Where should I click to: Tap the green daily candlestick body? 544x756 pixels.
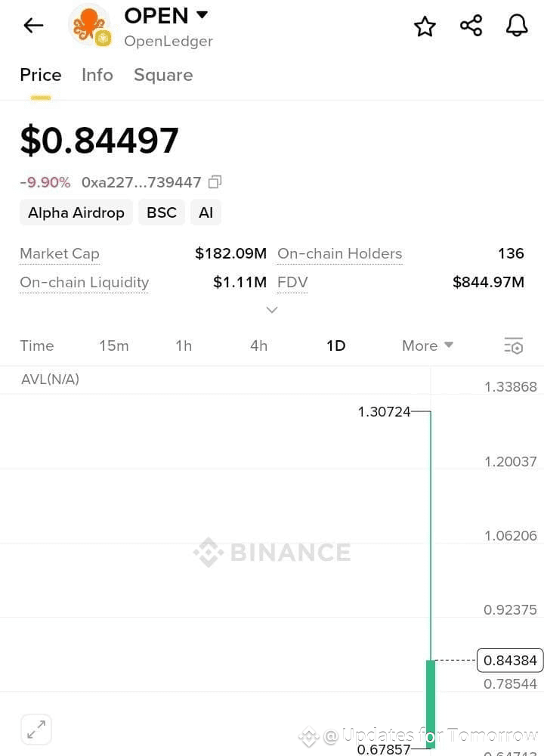tap(431, 704)
